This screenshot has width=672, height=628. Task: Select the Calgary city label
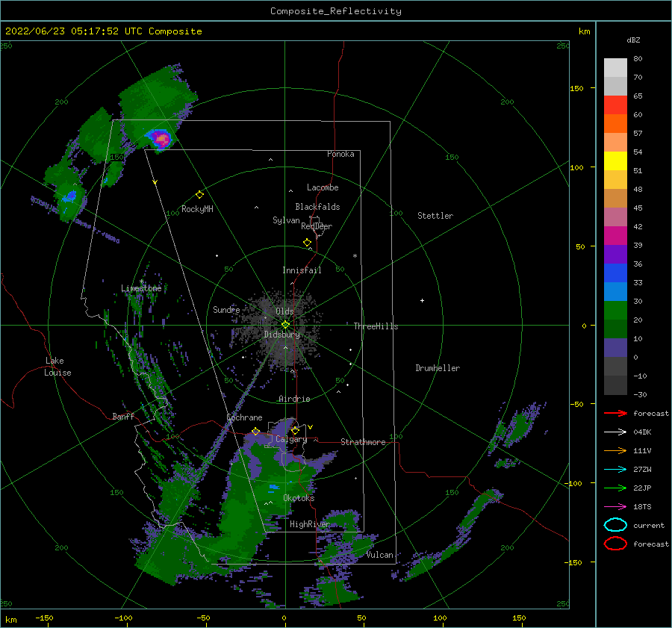click(291, 439)
